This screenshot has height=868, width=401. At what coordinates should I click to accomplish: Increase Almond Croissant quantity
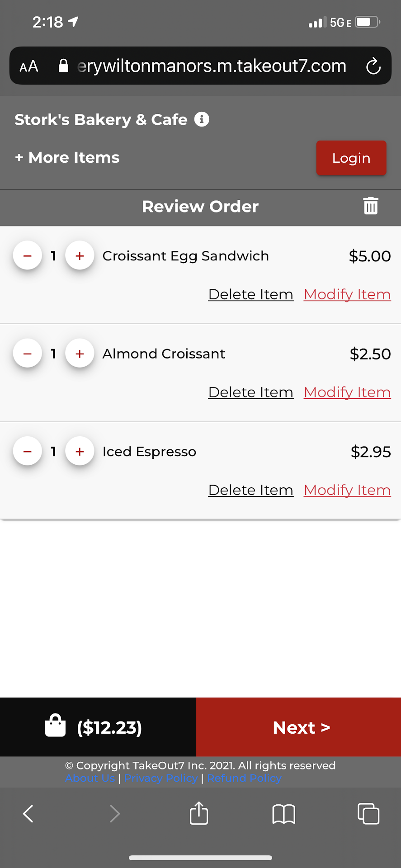(80, 354)
